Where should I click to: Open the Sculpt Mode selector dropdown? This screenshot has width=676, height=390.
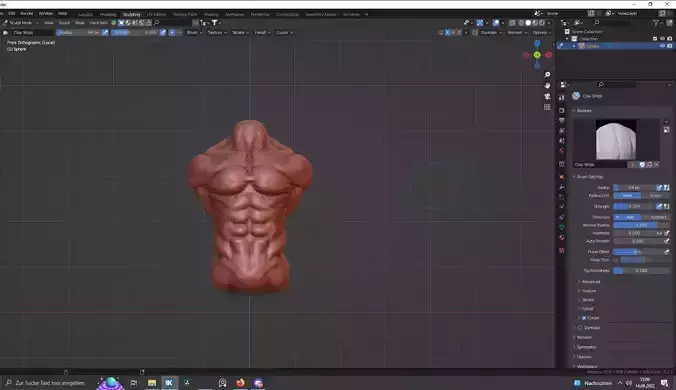[20, 23]
